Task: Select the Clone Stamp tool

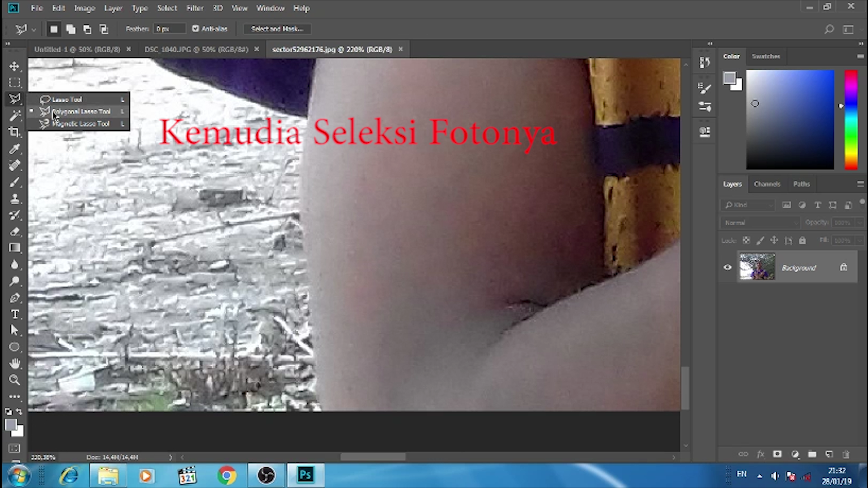Action: coord(14,198)
